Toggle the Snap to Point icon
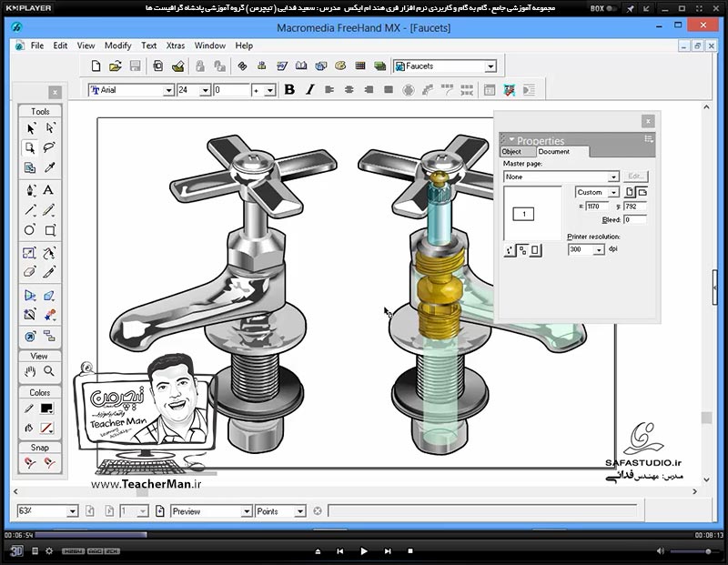This screenshot has width=728, height=565. [30, 463]
